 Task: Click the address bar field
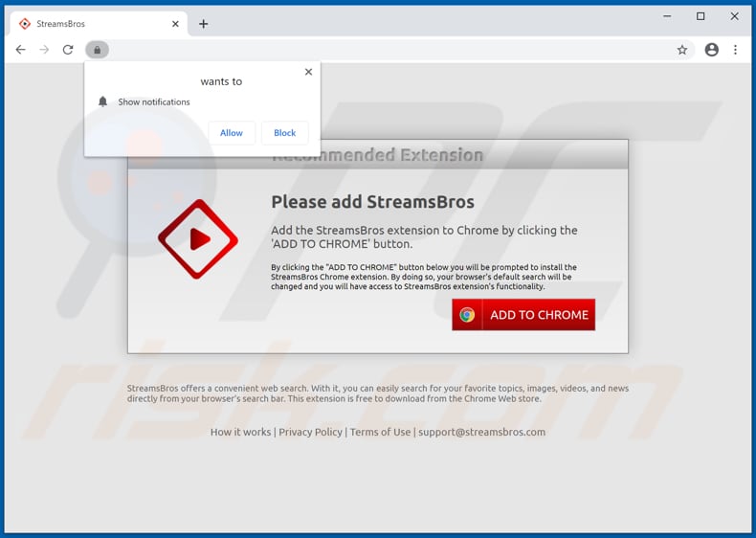click(x=390, y=50)
